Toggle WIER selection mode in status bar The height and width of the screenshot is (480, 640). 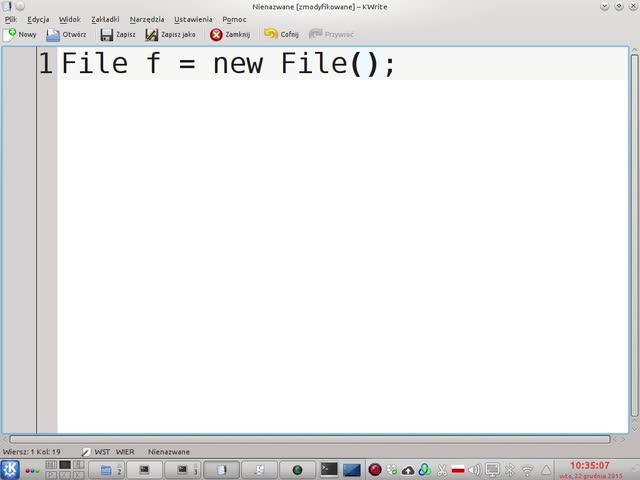click(x=125, y=452)
